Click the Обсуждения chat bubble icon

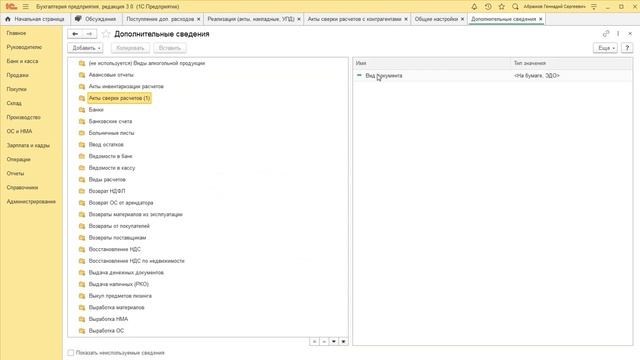point(78,19)
